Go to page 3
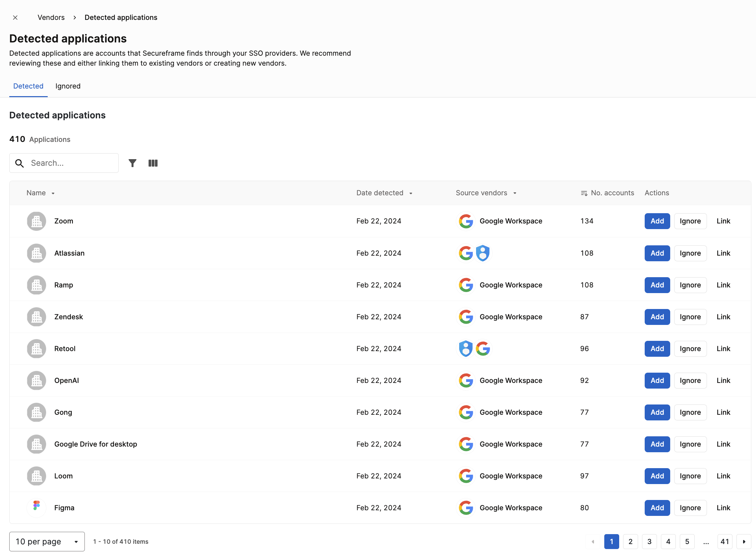756x557 pixels. pyautogui.click(x=649, y=542)
